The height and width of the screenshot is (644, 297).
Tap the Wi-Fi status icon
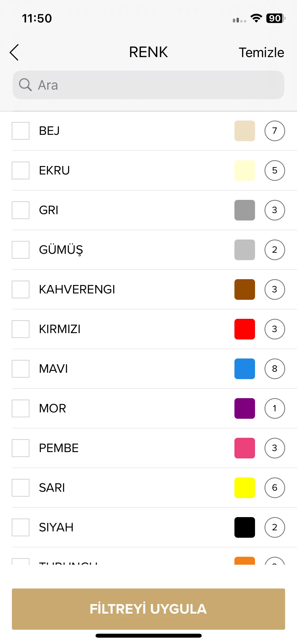point(256,18)
